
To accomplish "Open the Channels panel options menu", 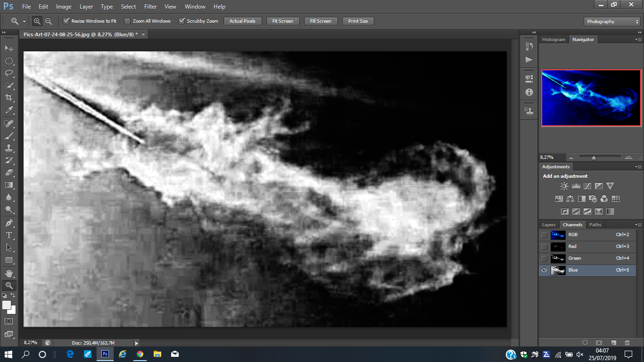I will pyautogui.click(x=638, y=225).
